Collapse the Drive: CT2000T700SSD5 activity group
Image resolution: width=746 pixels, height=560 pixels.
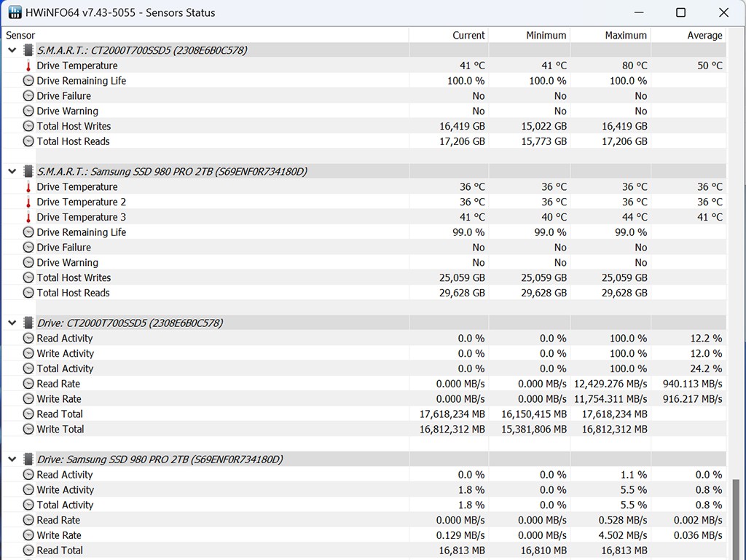point(12,323)
